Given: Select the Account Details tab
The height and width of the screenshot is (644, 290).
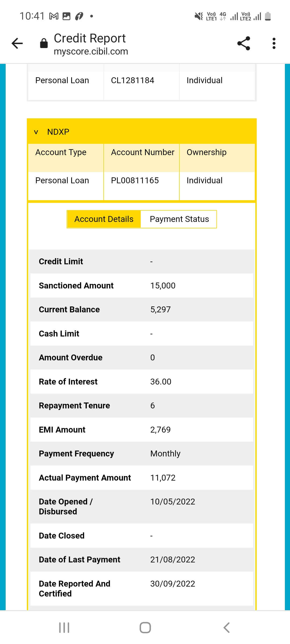Looking at the screenshot, I should click(104, 219).
